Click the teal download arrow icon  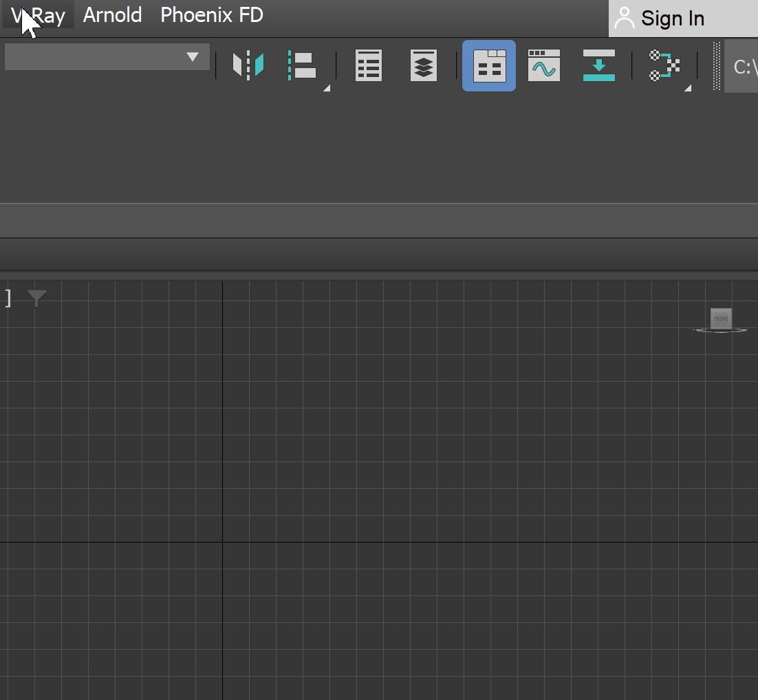[x=599, y=65]
